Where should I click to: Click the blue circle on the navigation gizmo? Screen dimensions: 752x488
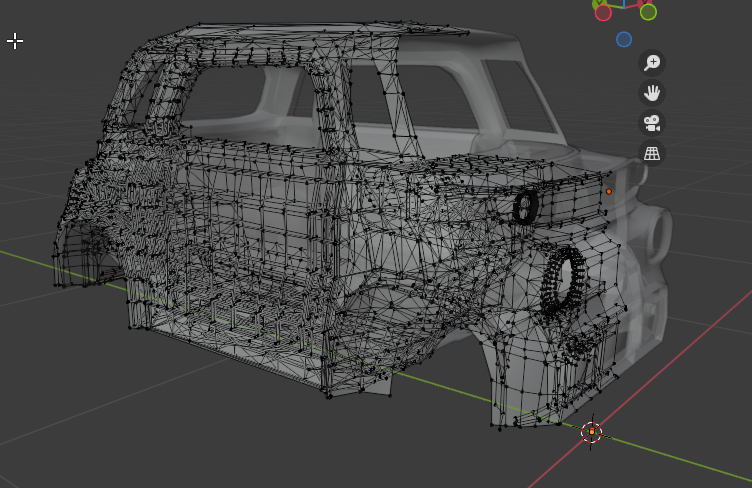(x=624, y=39)
